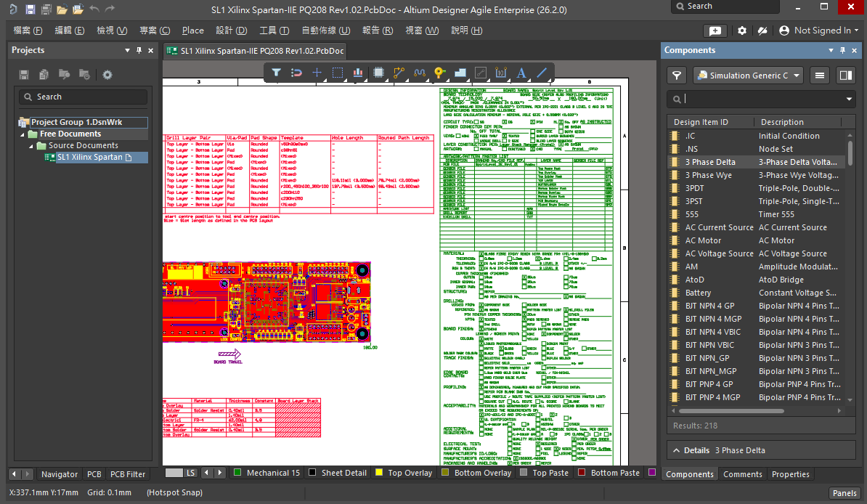Open the Projects panel options arrow
Viewport: 867px width, 504px height.
tap(127, 50)
